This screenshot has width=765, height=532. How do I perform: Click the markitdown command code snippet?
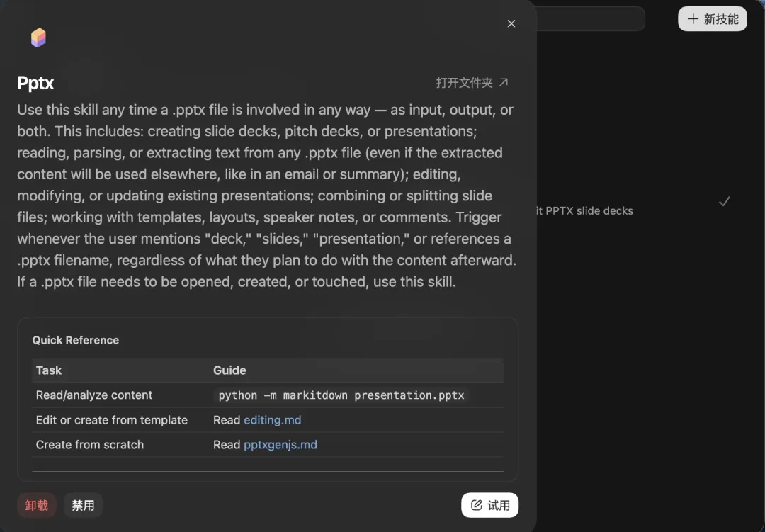coord(341,395)
